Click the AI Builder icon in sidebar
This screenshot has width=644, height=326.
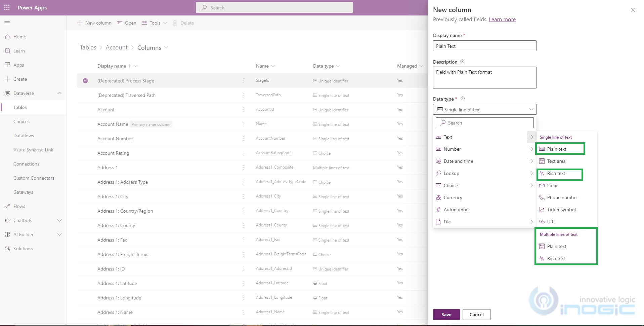(x=7, y=234)
